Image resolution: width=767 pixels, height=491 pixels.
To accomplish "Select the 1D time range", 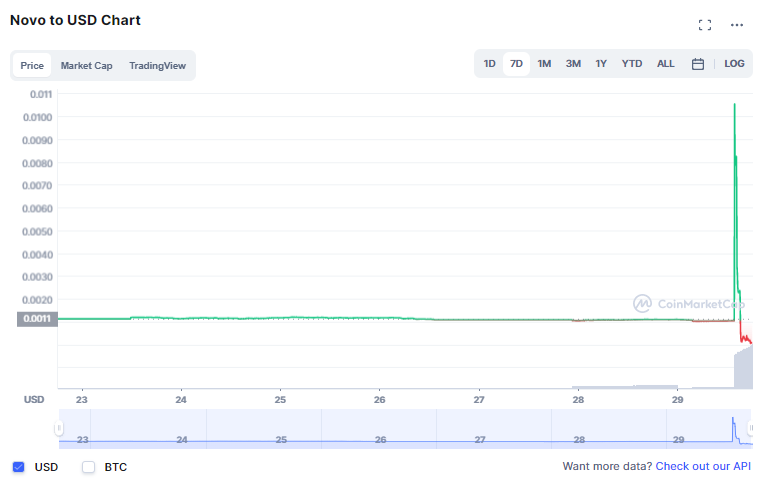I will click(489, 64).
